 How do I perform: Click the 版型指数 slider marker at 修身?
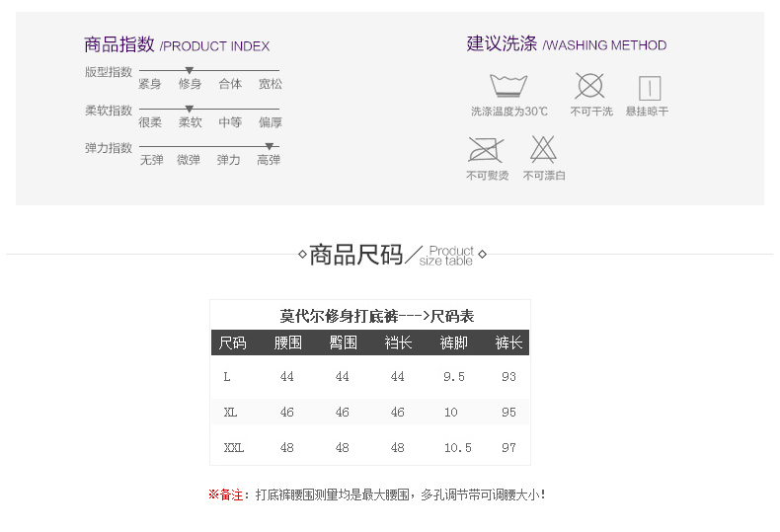(x=189, y=71)
